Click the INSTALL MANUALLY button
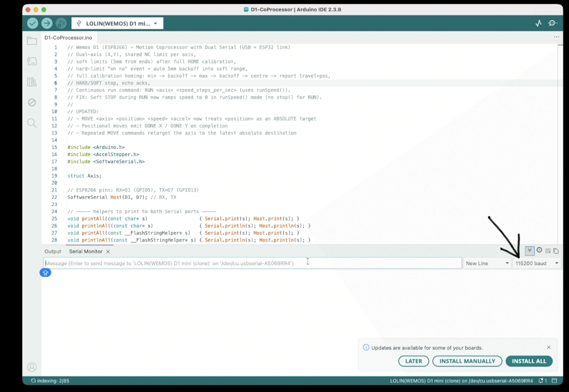The height and width of the screenshot is (392, 569). click(x=467, y=361)
